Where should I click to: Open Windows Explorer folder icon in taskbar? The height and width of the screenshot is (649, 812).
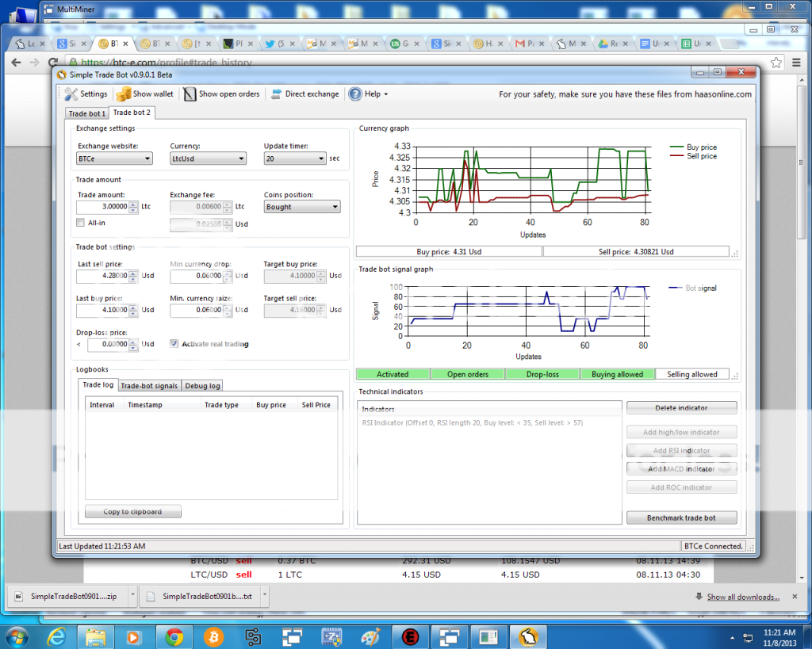(96, 636)
